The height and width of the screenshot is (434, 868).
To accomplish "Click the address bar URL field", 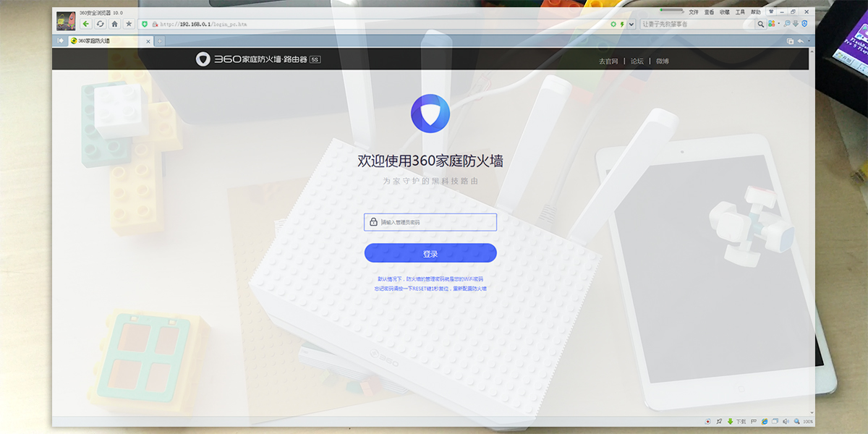I will pyautogui.click(x=383, y=24).
